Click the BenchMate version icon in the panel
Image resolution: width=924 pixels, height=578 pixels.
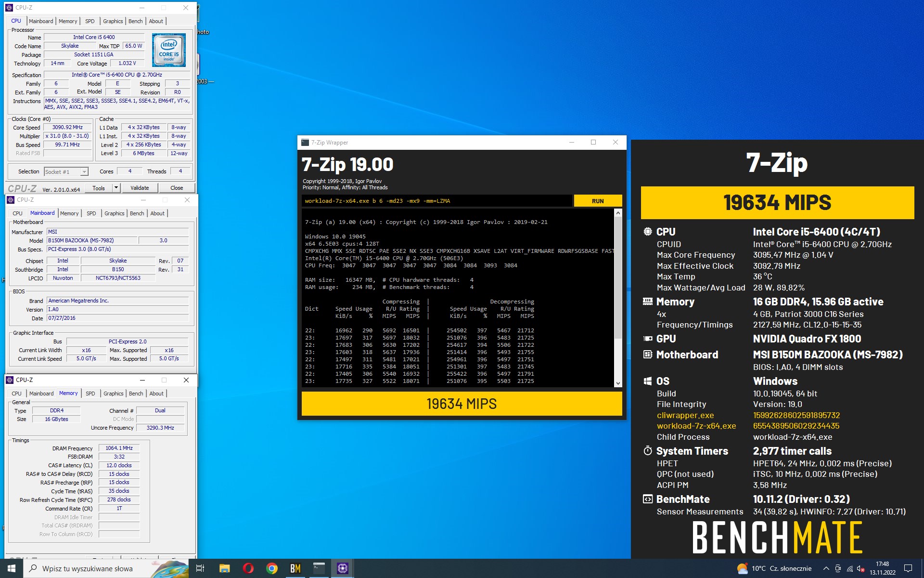click(x=648, y=499)
